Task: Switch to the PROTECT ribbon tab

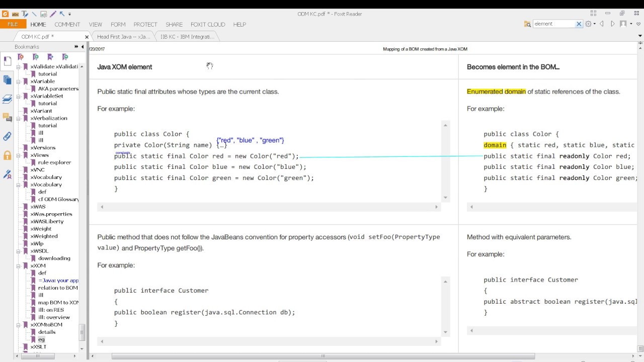Action: (x=145, y=24)
